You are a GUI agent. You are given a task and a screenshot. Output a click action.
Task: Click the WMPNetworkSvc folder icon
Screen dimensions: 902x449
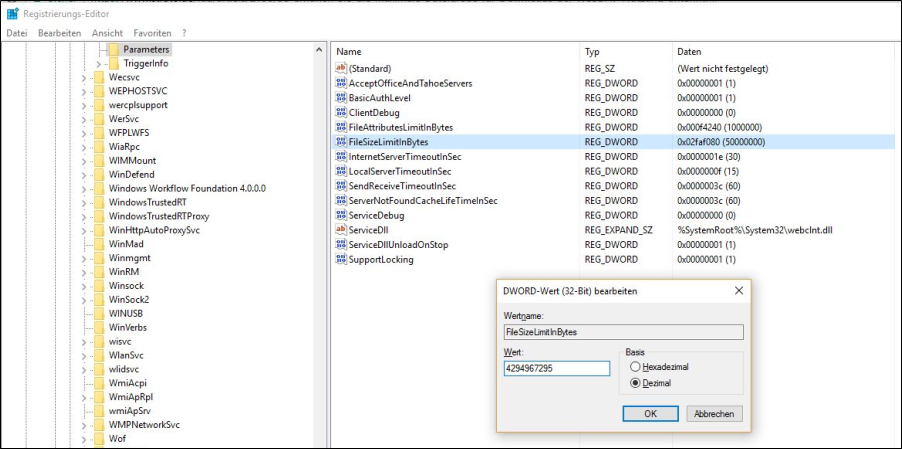point(99,425)
